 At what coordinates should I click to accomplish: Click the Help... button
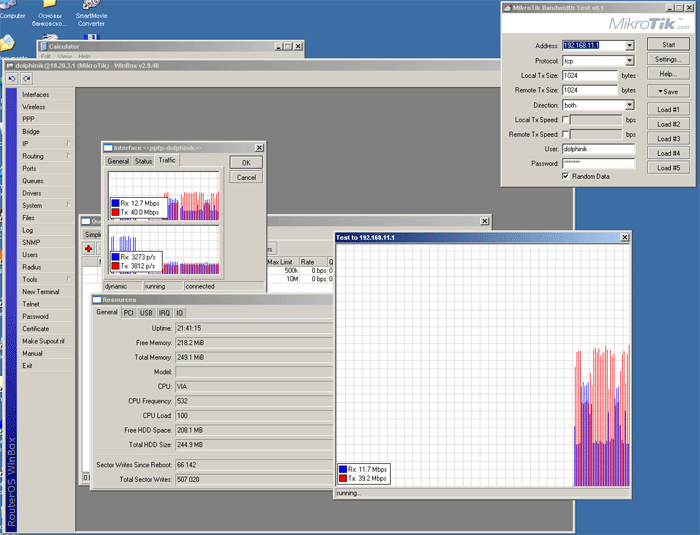point(668,74)
